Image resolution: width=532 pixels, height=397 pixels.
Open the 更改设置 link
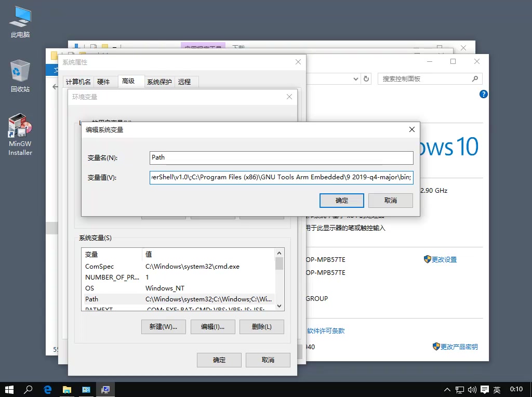coord(444,259)
